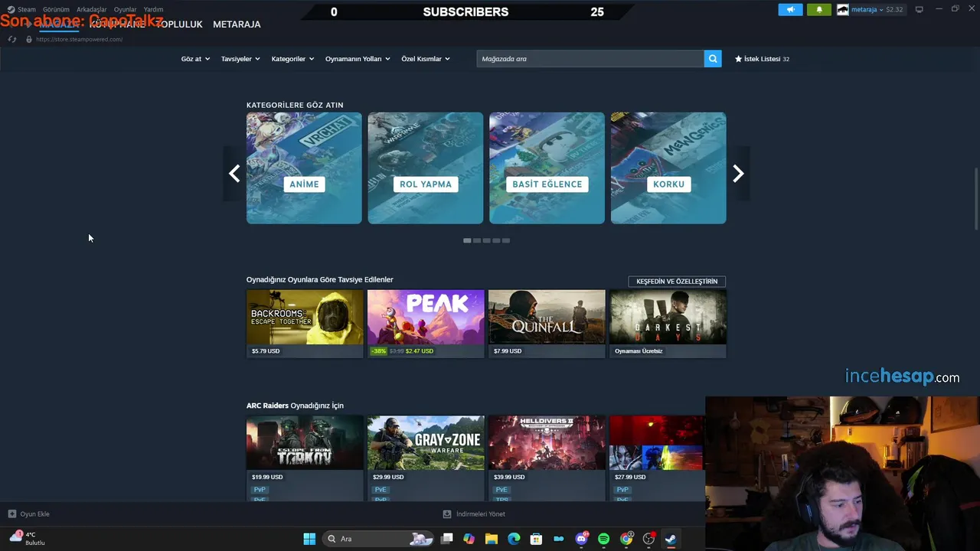Click the İstek Listesi star icon
Screen dimensions: 980x551
(x=738, y=59)
